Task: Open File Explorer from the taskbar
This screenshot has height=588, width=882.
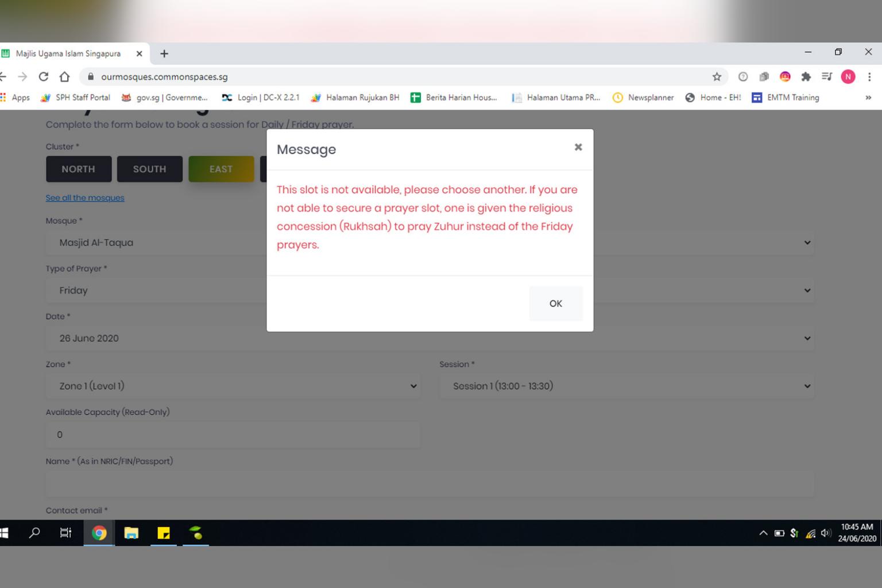Action: coord(131,533)
